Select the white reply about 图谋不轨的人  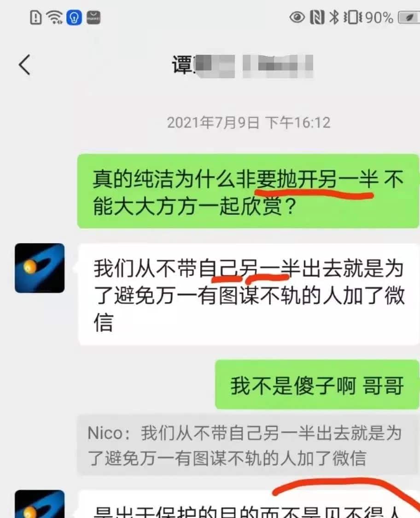[x=249, y=295]
